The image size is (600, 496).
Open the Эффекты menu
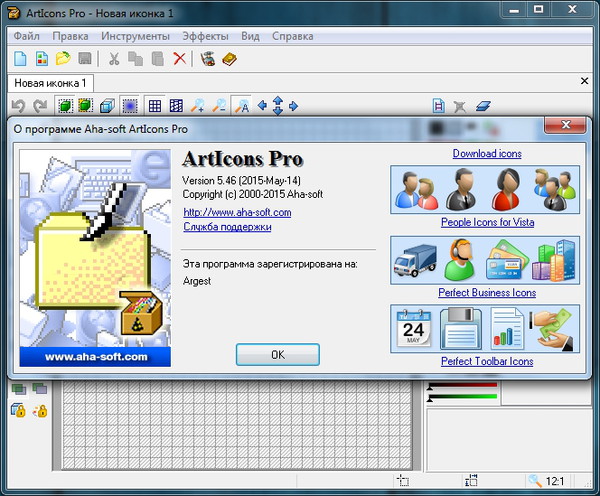pyautogui.click(x=204, y=36)
